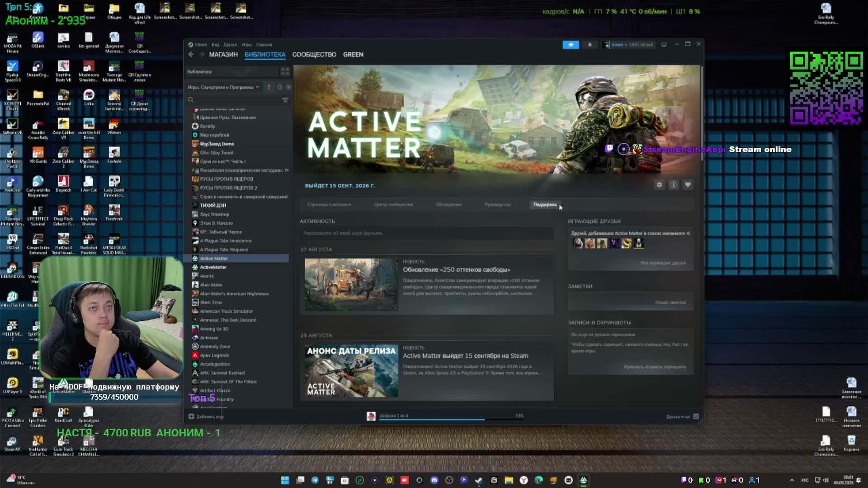Open the Поддержка link for Active Matter
This screenshot has height=488, width=868.
tap(545, 205)
